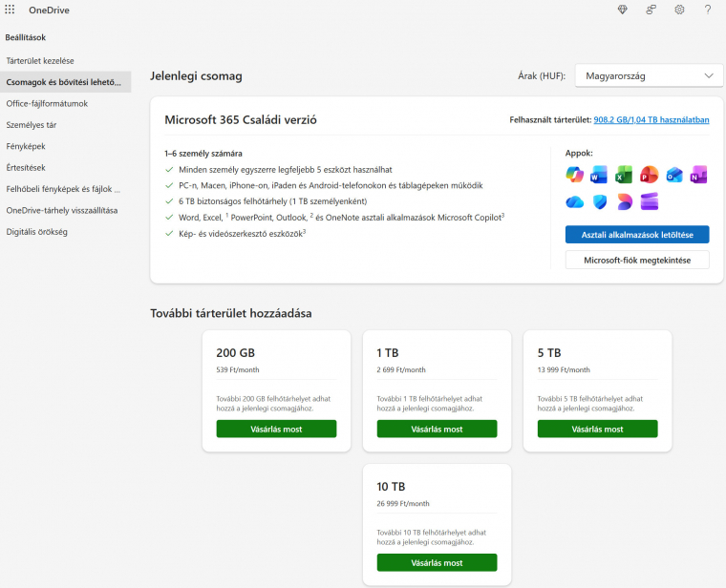The width and height of the screenshot is (726, 588).
Task: Click the premium diamond icon
Action: click(x=623, y=10)
